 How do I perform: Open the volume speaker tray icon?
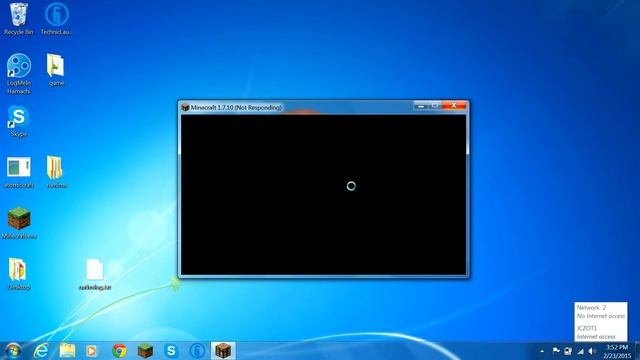click(x=591, y=351)
